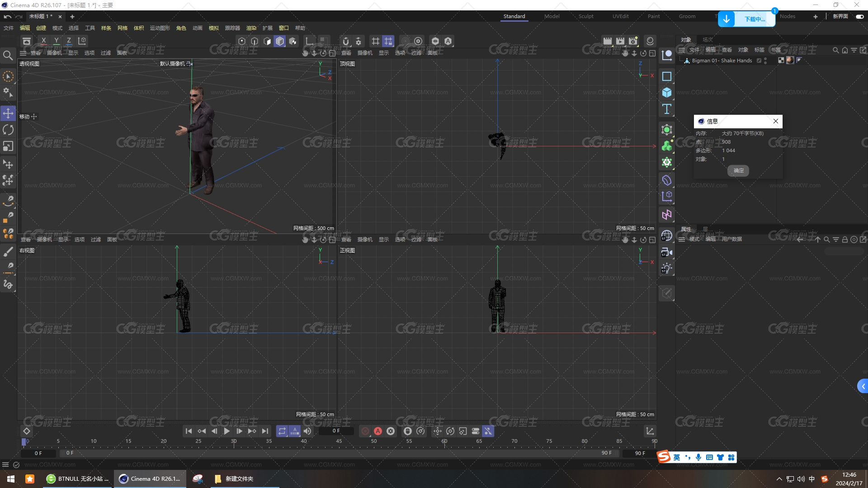Screen dimensions: 868x488
Task: Toggle autokeying red A button
Action: tap(378, 431)
